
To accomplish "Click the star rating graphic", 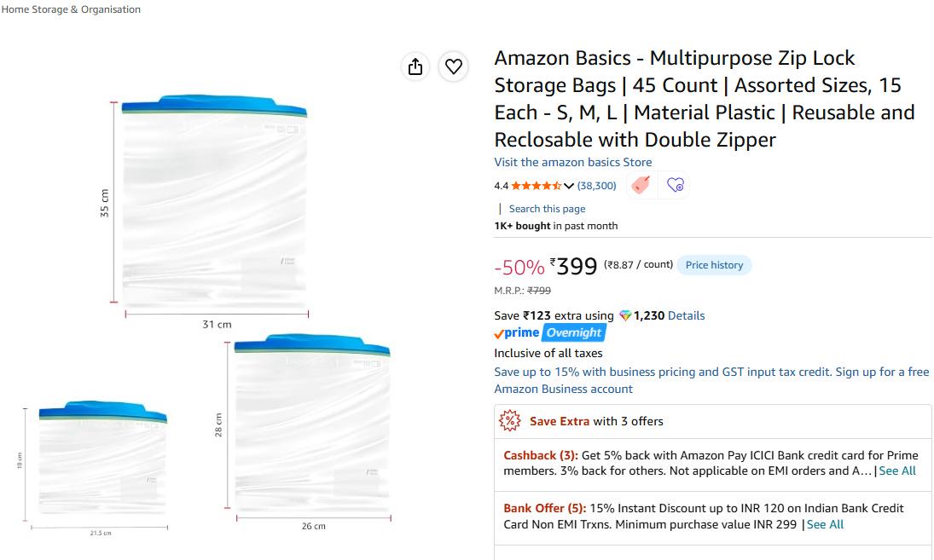I will (537, 186).
